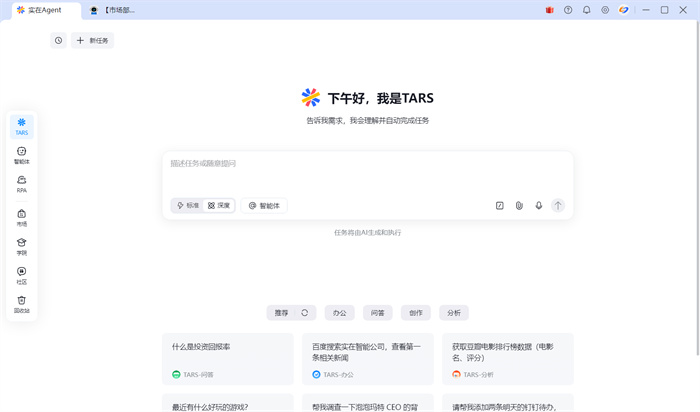Viewport: 700px width, 412px height.
Task: Open the 回收站 recycle bin
Action: tap(21, 304)
